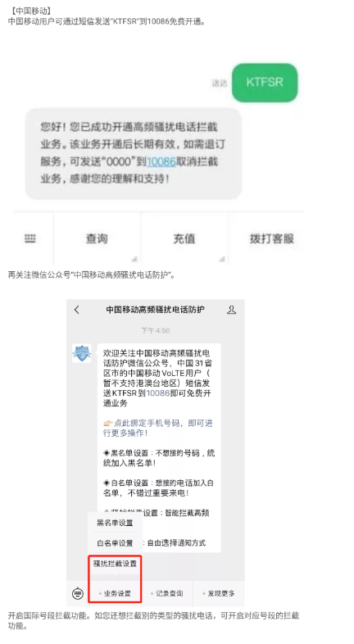Tap the SMS keyboard grid icon

point(30,238)
